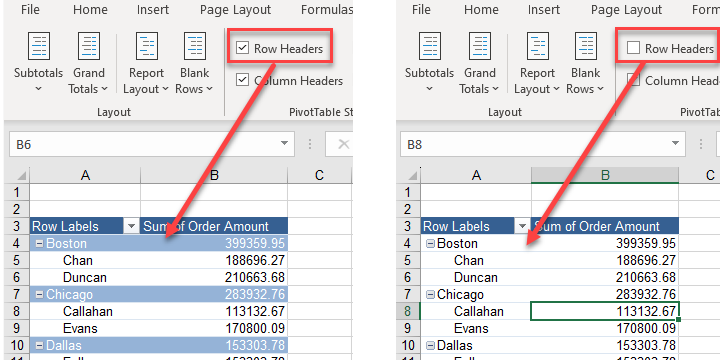Open Report Layout menu in right window
720x360 pixels.
537,62
